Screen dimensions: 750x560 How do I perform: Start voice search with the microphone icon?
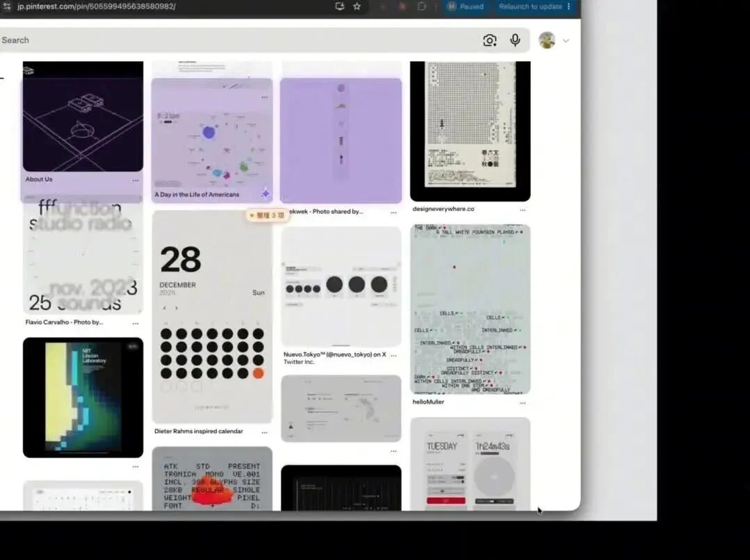(515, 40)
